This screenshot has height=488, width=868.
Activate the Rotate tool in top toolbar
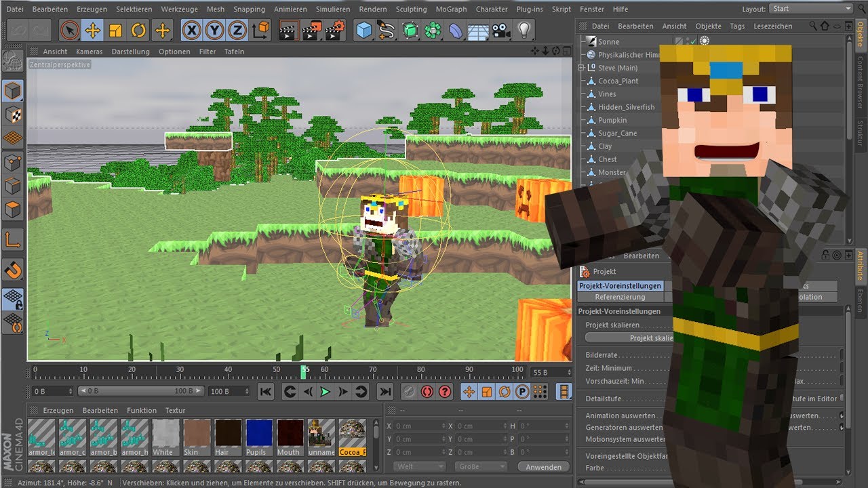pos(138,30)
